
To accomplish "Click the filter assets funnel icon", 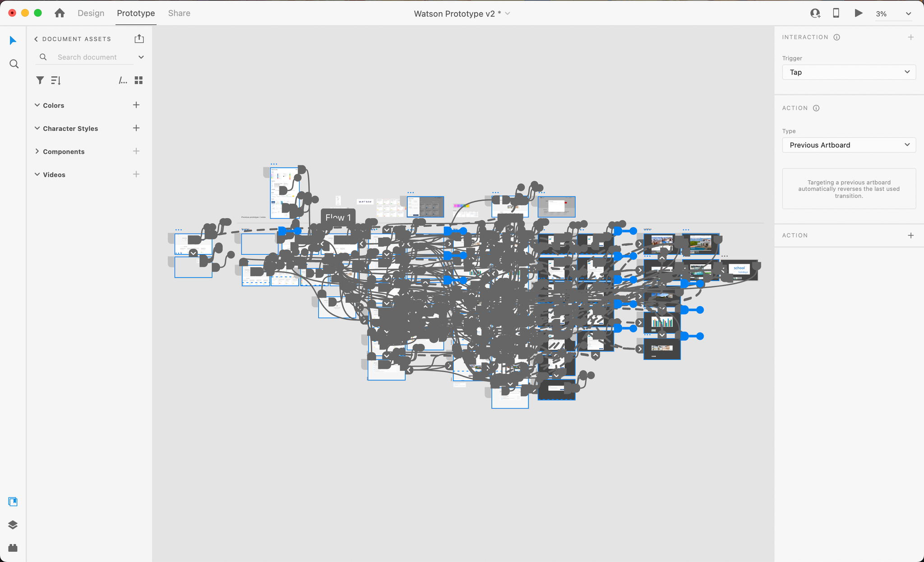I will coord(40,80).
